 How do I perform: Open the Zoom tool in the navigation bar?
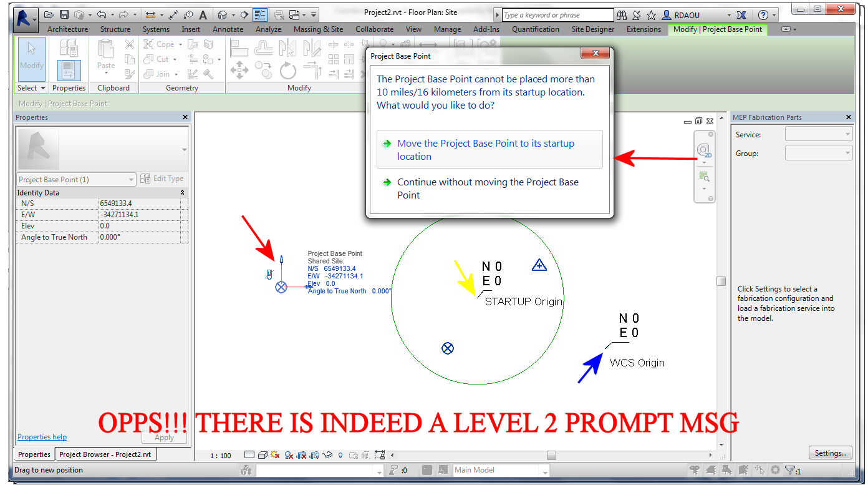tap(705, 177)
